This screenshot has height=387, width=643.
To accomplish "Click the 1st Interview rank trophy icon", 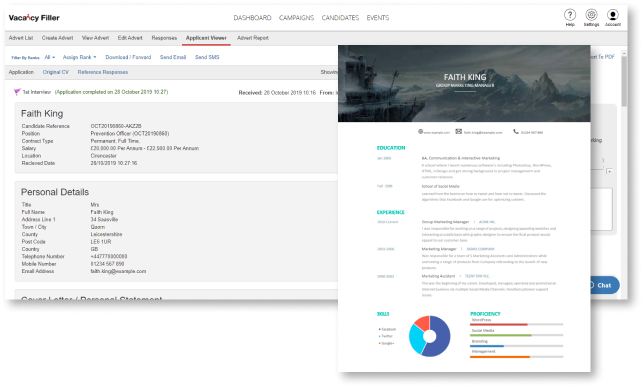I will coord(17,92).
